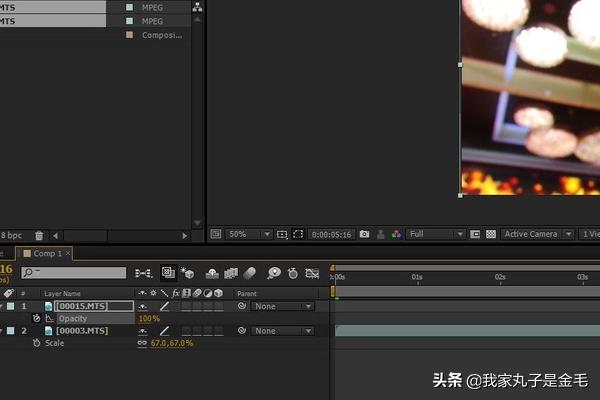Image resolution: width=600 pixels, height=400 pixels.
Task: Select layer name 00003.MTS
Action: coord(82,331)
